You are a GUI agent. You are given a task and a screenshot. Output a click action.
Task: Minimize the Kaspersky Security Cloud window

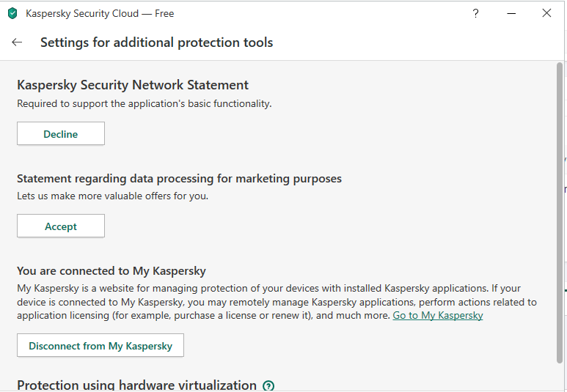(x=511, y=13)
